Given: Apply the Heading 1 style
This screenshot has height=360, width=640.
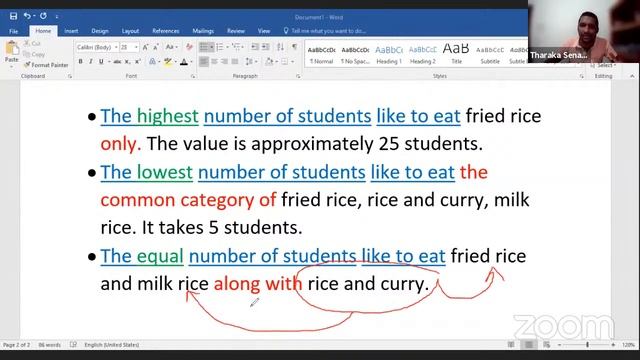Looking at the screenshot, I should coord(389,55).
